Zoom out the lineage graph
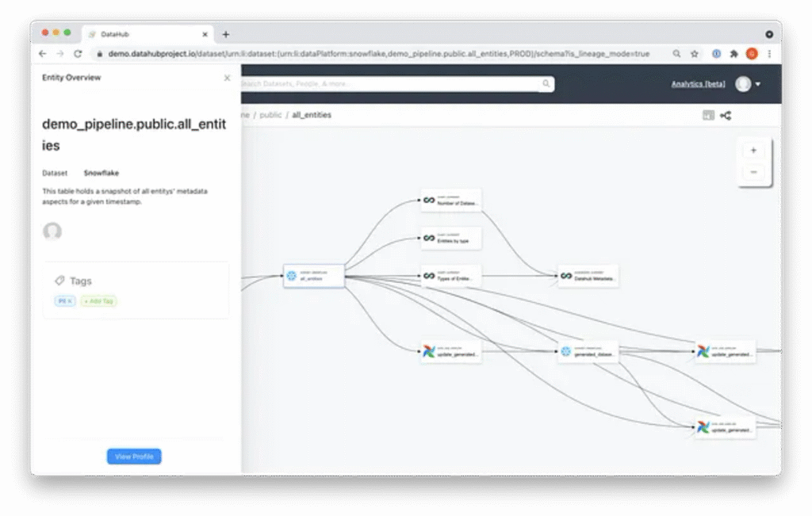Image resolution: width=812 pixels, height=516 pixels. pos(753,172)
